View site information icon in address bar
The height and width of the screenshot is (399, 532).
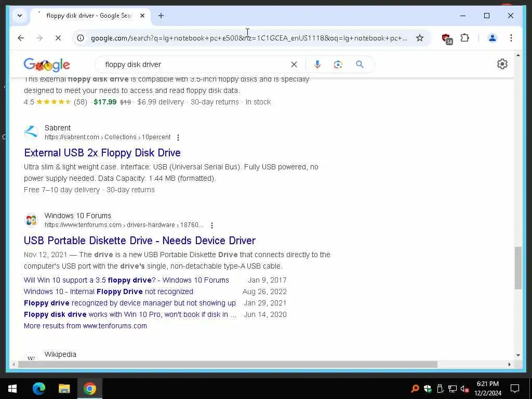click(x=81, y=38)
